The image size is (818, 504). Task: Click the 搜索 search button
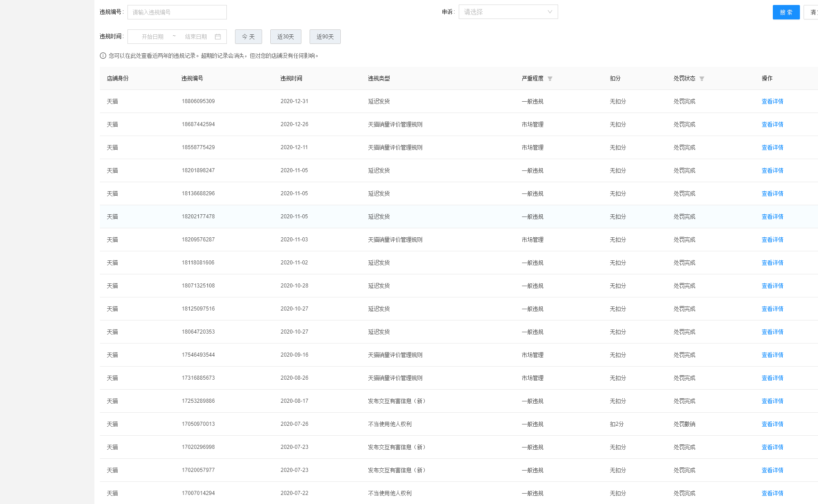(x=786, y=12)
